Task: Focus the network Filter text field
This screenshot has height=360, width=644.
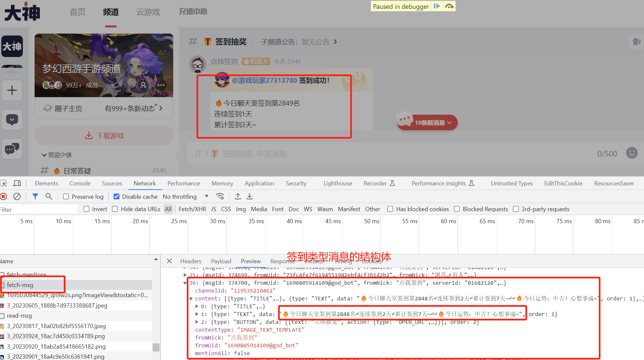Action: (x=38, y=209)
